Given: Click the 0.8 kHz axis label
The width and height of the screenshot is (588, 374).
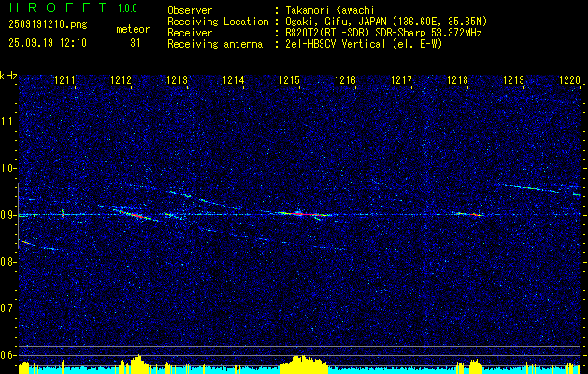Looking at the screenshot, I should (x=8, y=262).
